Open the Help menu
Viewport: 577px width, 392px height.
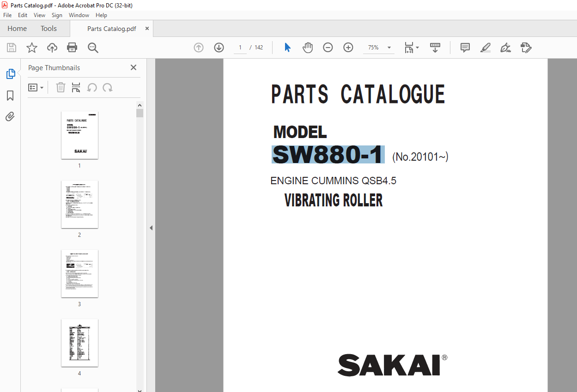click(101, 15)
